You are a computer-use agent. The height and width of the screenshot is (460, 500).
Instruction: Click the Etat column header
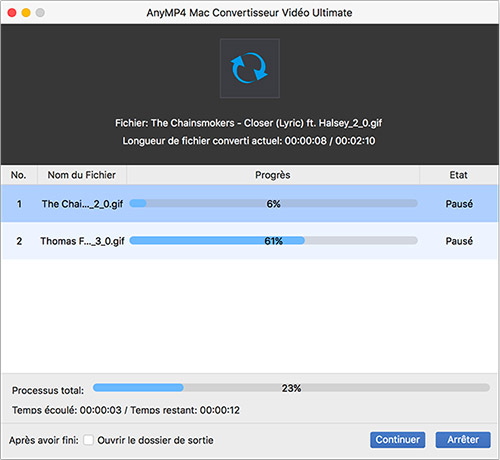point(458,175)
